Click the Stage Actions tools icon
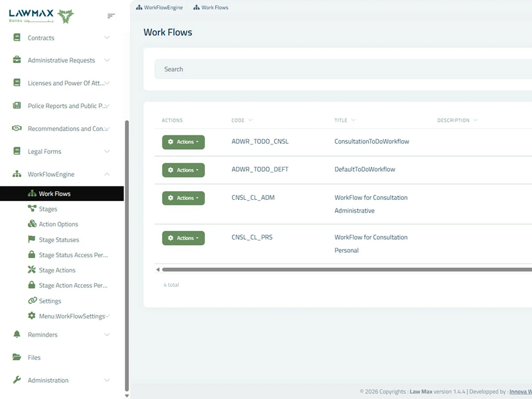Viewport: 532px width, 399px height. click(x=32, y=270)
